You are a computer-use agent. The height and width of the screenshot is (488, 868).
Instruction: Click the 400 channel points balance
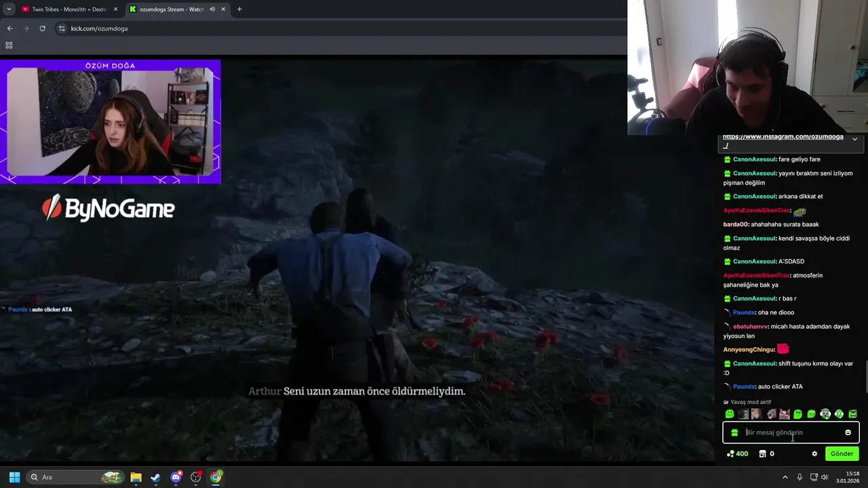pyautogui.click(x=737, y=454)
